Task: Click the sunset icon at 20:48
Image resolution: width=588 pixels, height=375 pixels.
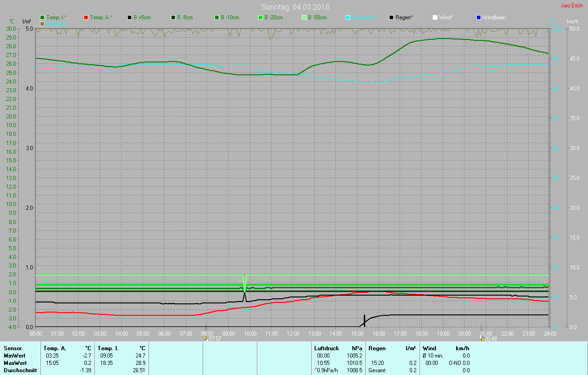Action: click(481, 338)
